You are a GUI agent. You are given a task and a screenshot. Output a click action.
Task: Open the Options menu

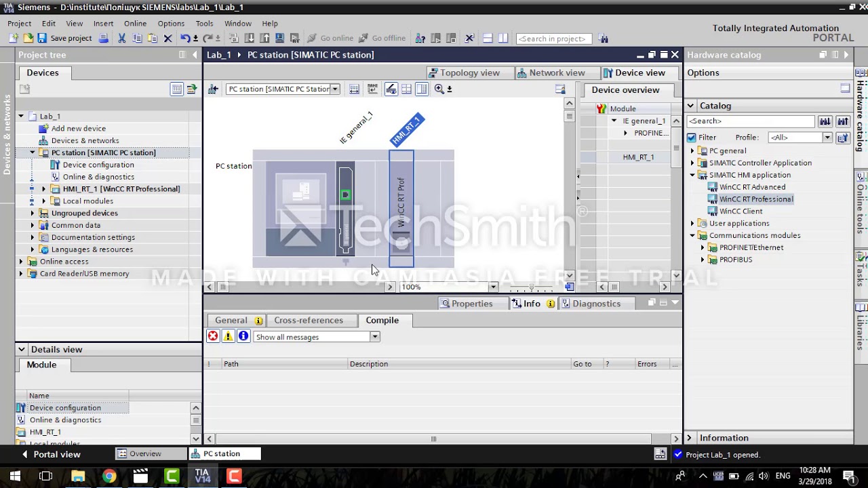(x=171, y=23)
